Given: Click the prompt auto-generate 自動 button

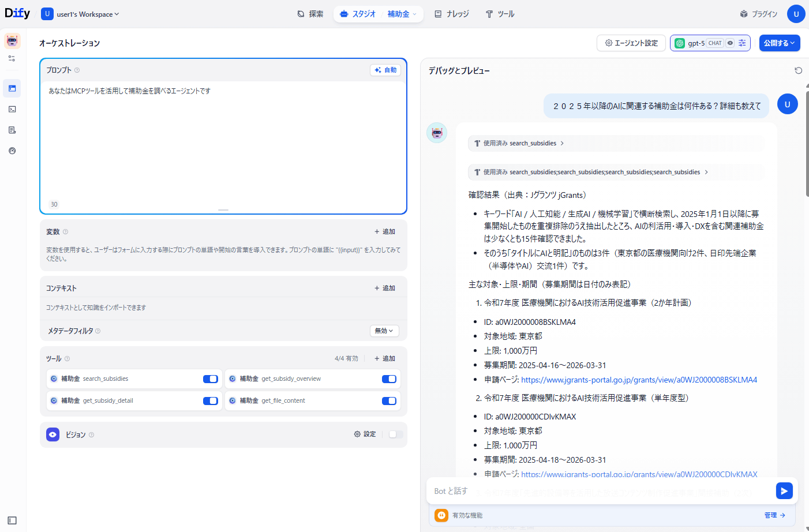Looking at the screenshot, I should tap(385, 70).
